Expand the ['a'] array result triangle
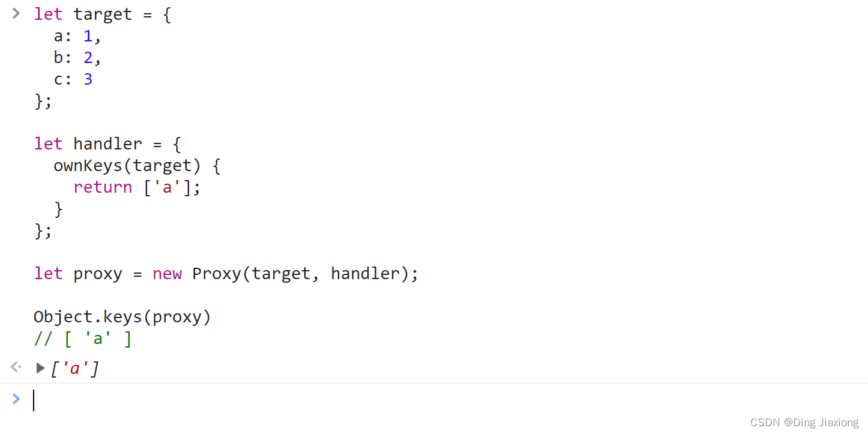 coord(40,368)
